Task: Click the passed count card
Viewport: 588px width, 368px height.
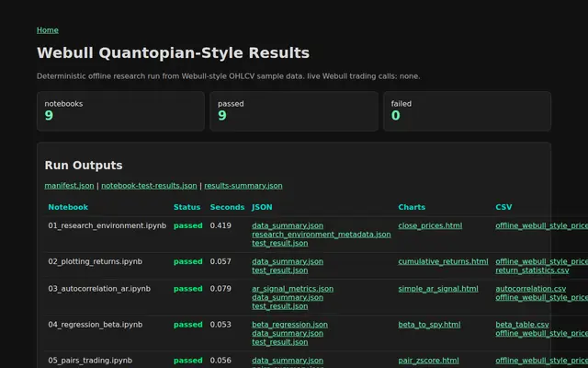Action: tap(294, 111)
